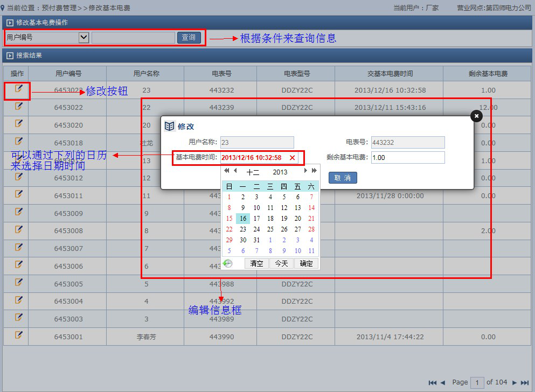Click 电表号 column header
Image resolution: width=535 pixels, height=392 pixels.
(x=221, y=74)
